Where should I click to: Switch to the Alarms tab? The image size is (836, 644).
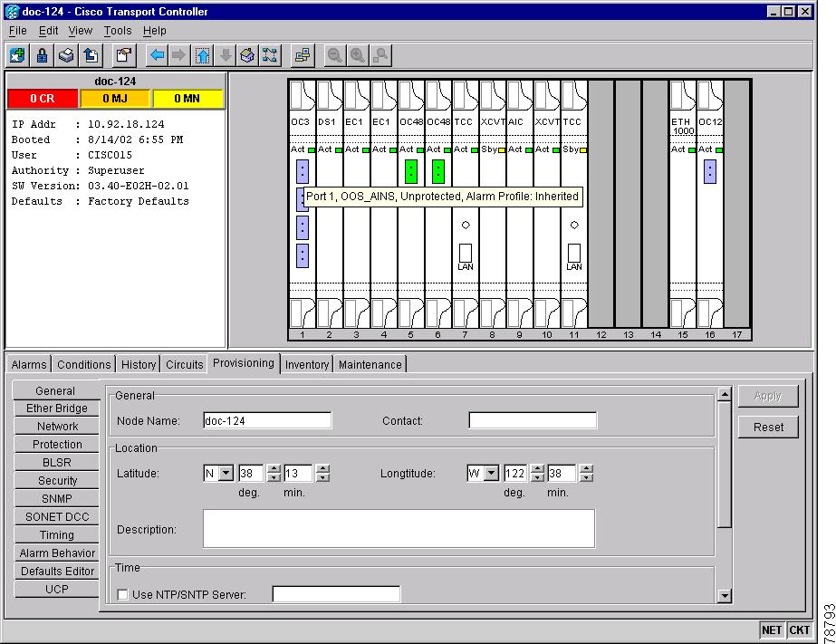[29, 365]
